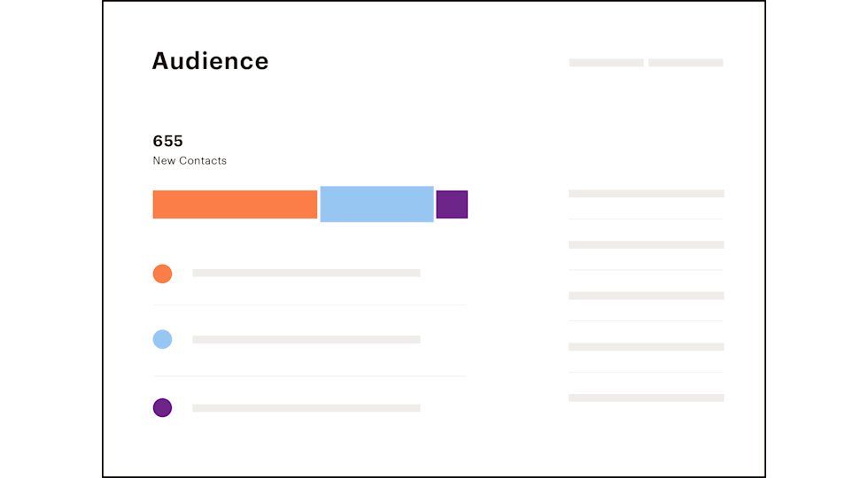The image size is (868, 478).
Task: Click the purple legend circle
Action: point(162,408)
